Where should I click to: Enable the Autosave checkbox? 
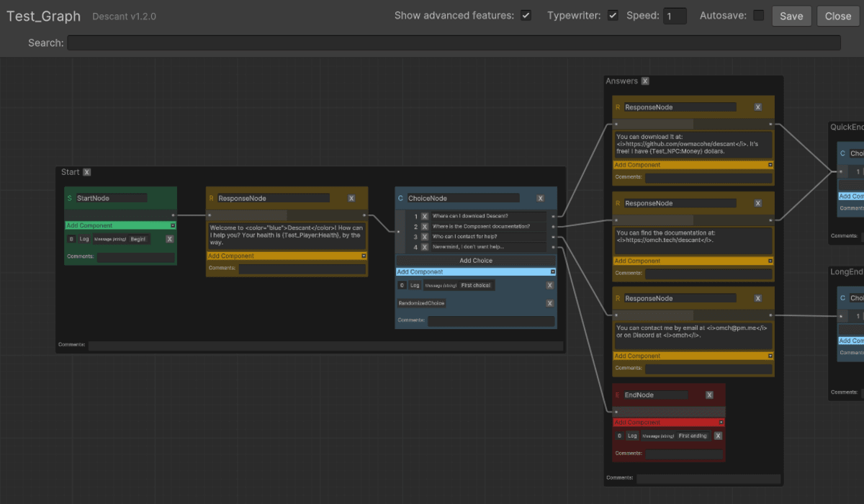pyautogui.click(x=758, y=15)
